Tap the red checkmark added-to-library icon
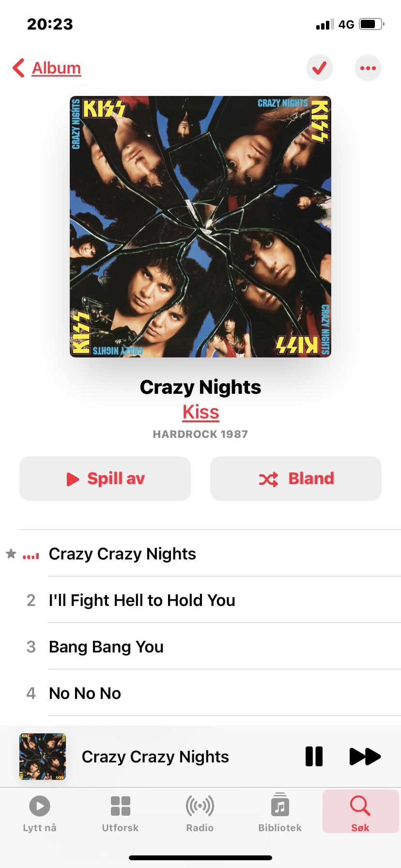 click(x=319, y=68)
